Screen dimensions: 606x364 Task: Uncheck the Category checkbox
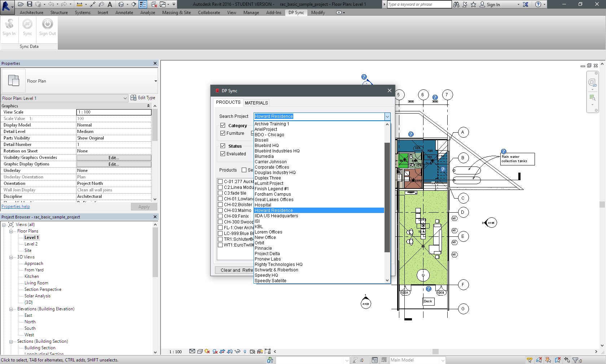click(223, 125)
